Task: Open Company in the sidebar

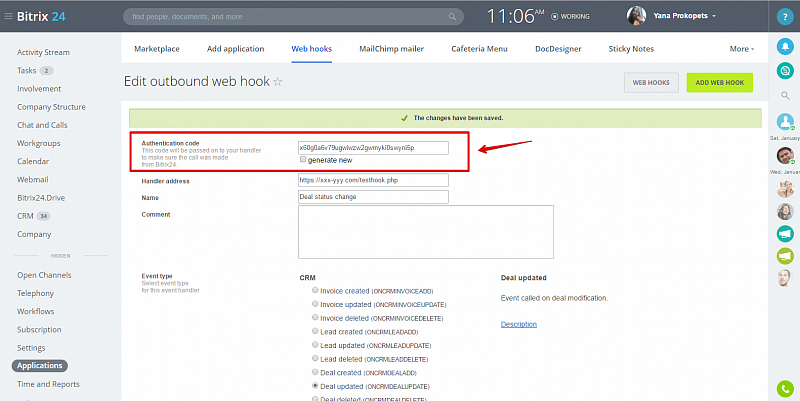Action: click(x=34, y=234)
